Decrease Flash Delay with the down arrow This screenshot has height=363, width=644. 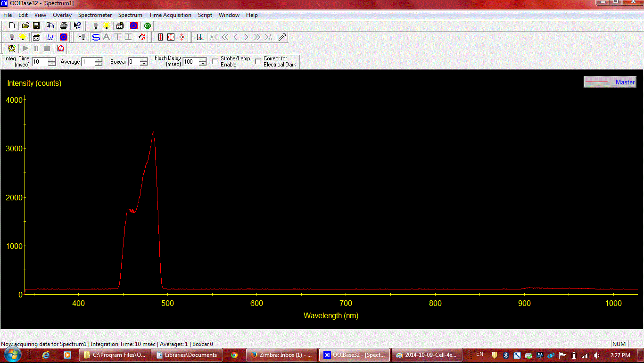pos(203,64)
